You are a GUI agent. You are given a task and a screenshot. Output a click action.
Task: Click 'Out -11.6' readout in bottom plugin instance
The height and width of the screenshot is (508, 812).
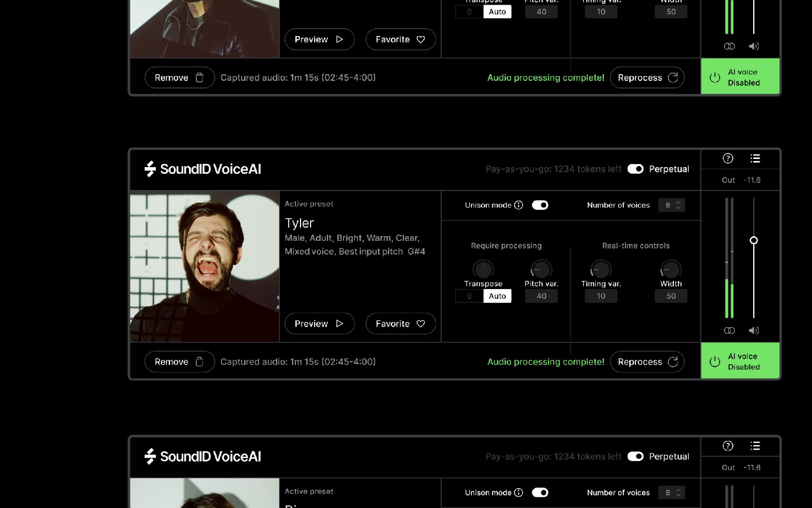741,467
